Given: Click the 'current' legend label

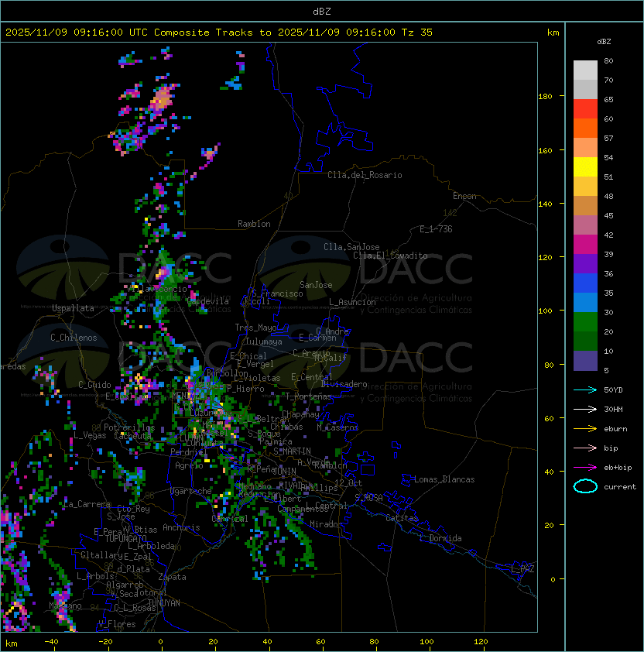Looking at the screenshot, I should [620, 487].
